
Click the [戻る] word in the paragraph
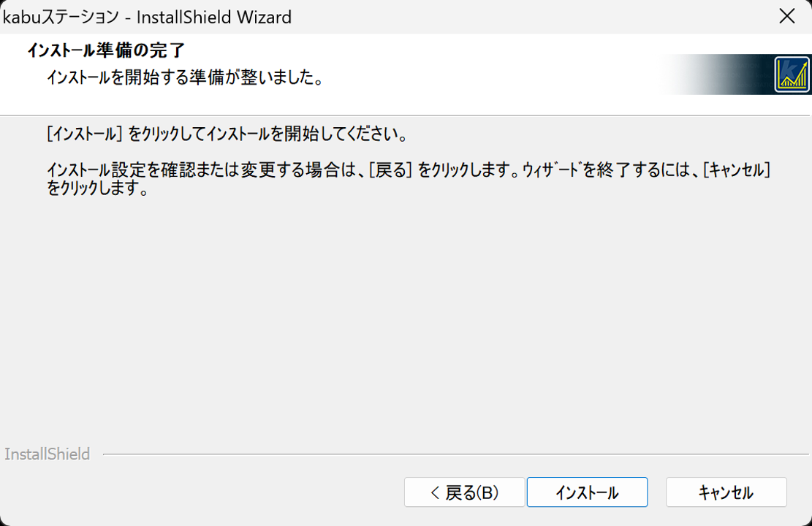coord(390,169)
